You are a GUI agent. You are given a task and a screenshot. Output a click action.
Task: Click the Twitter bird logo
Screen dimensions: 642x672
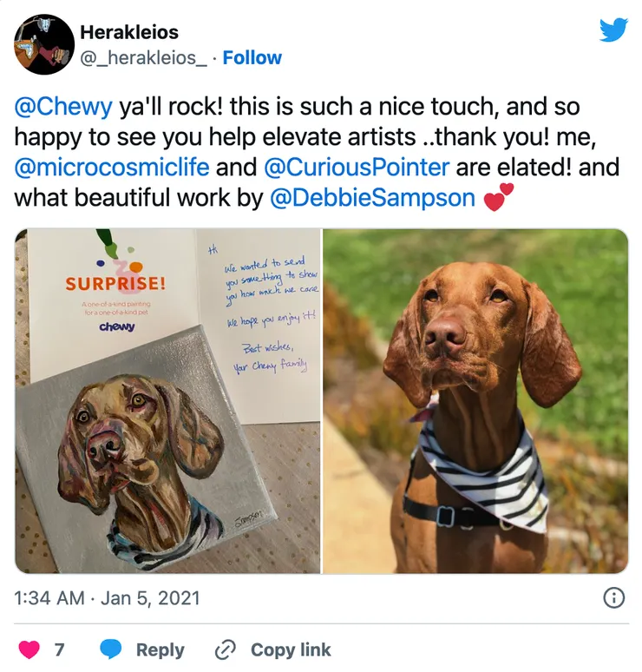(613, 30)
